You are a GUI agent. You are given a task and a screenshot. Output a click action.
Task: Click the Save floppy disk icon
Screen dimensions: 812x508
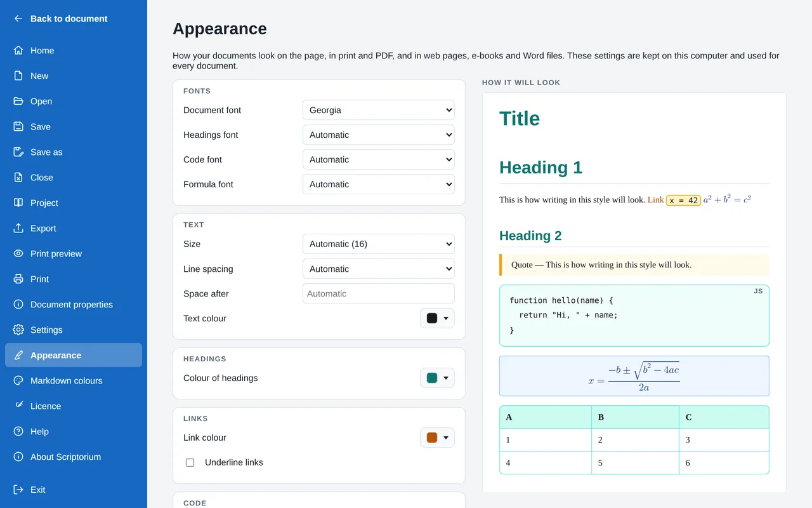tap(18, 126)
